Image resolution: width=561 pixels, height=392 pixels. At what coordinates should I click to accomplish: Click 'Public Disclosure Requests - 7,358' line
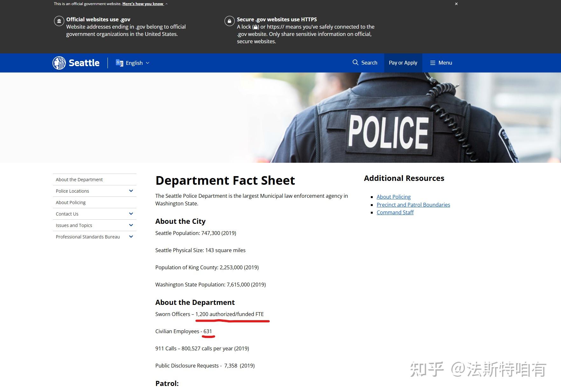(x=205, y=366)
